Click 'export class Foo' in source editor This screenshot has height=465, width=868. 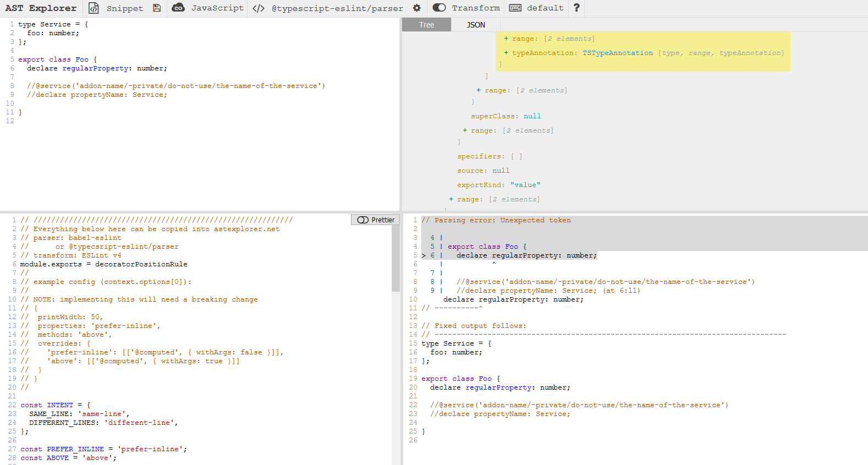(x=53, y=59)
